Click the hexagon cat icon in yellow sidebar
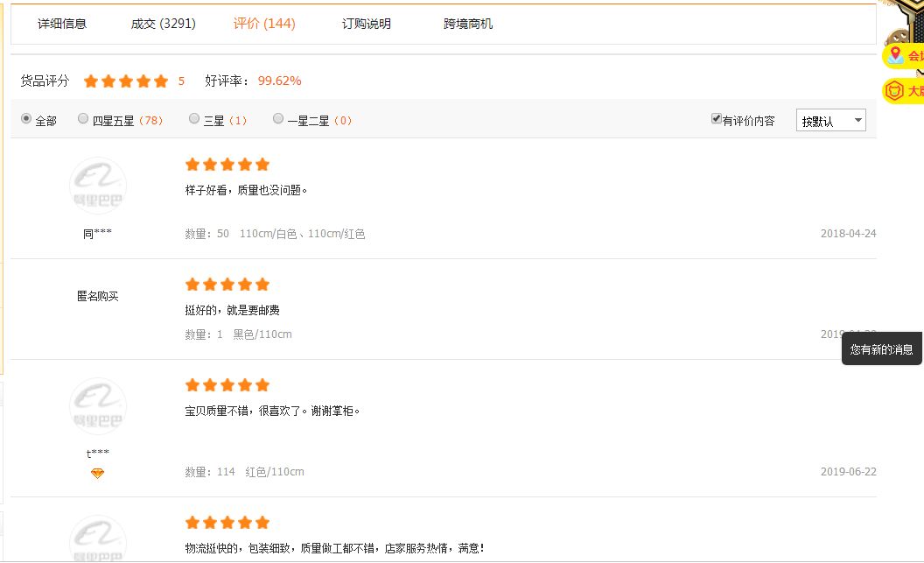Image resolution: width=924 pixels, height=563 pixels. (x=894, y=91)
